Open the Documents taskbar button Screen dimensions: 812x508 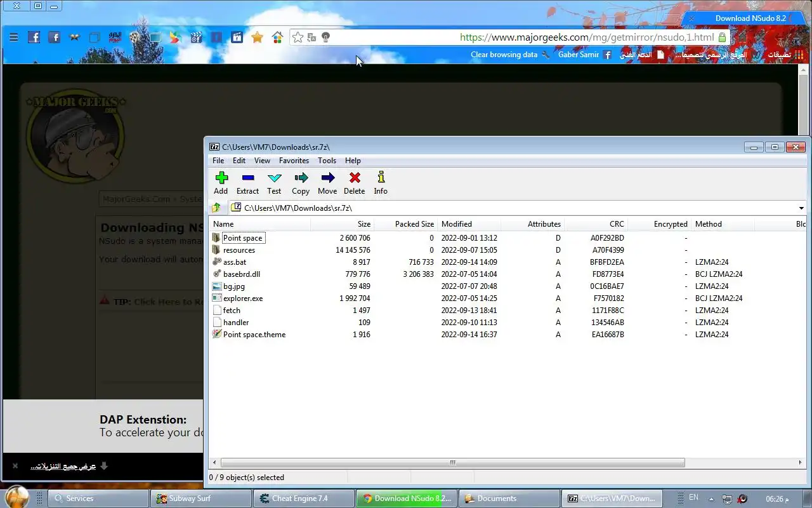(508, 498)
